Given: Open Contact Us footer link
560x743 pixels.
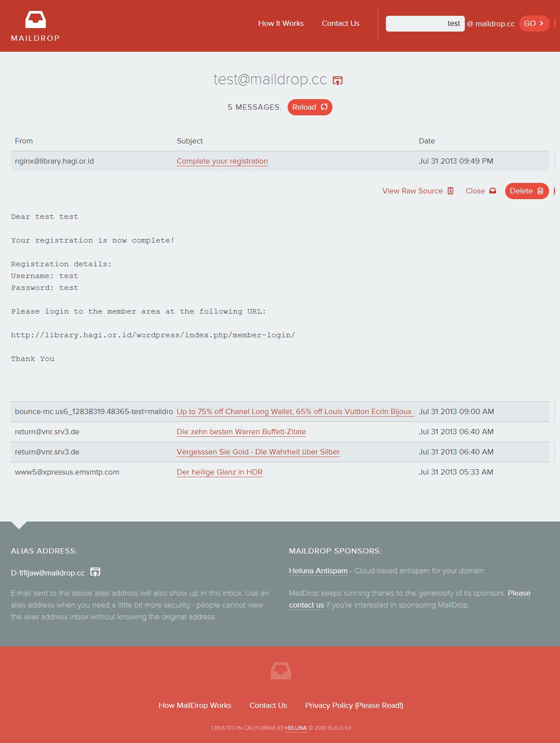Looking at the screenshot, I should click(268, 705).
